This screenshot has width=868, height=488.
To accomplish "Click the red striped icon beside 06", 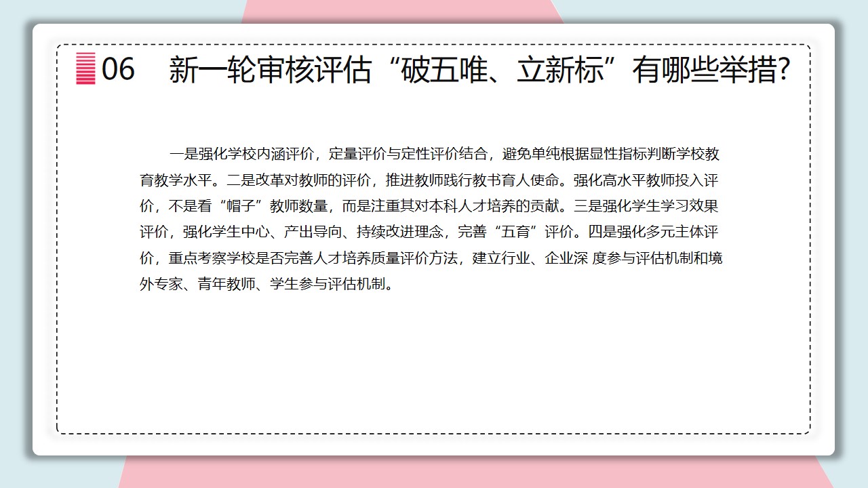I will point(85,68).
